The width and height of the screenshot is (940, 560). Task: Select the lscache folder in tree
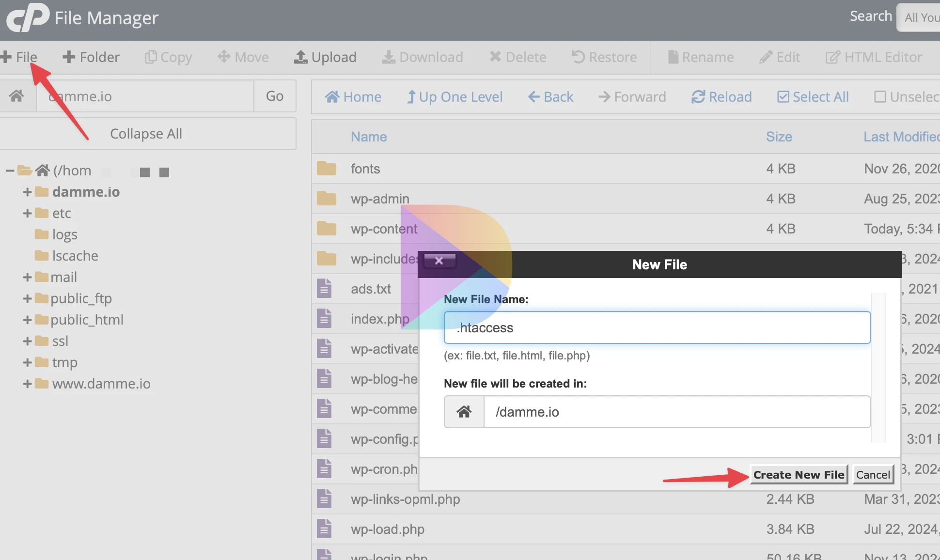pyautogui.click(x=66, y=256)
